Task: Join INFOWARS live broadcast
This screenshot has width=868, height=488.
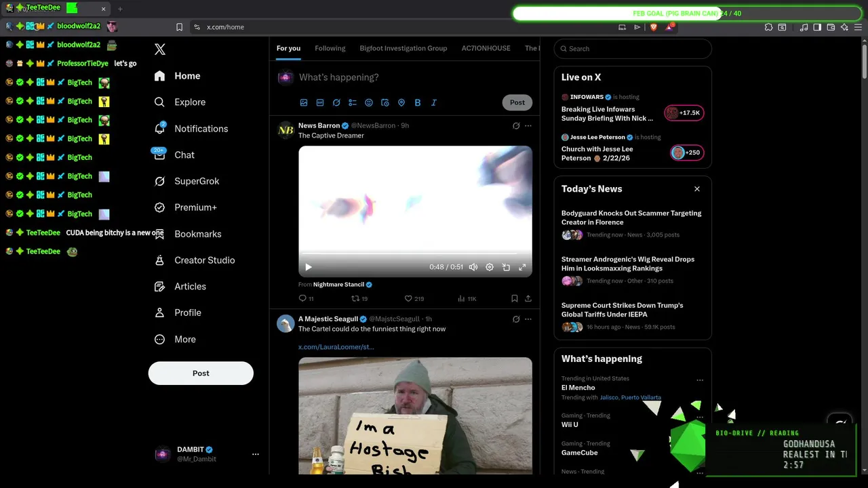Action: click(684, 113)
